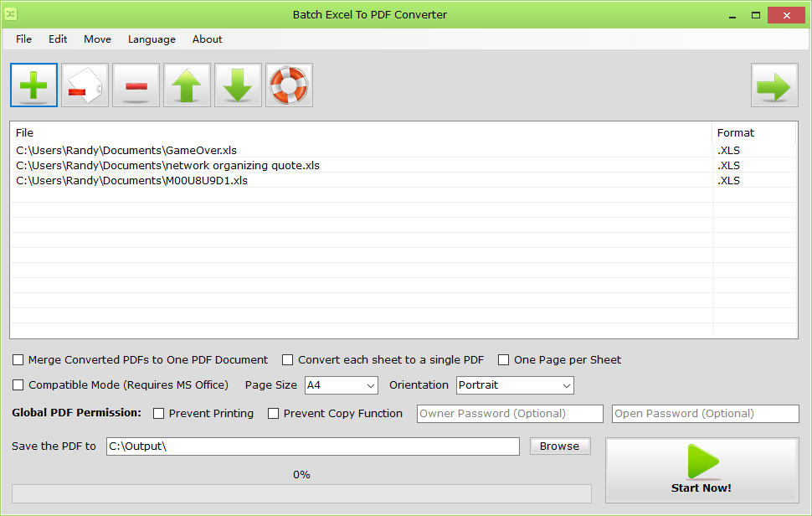Screen dimensions: 812x516
Task: Open the Language menu
Action: click(x=152, y=39)
